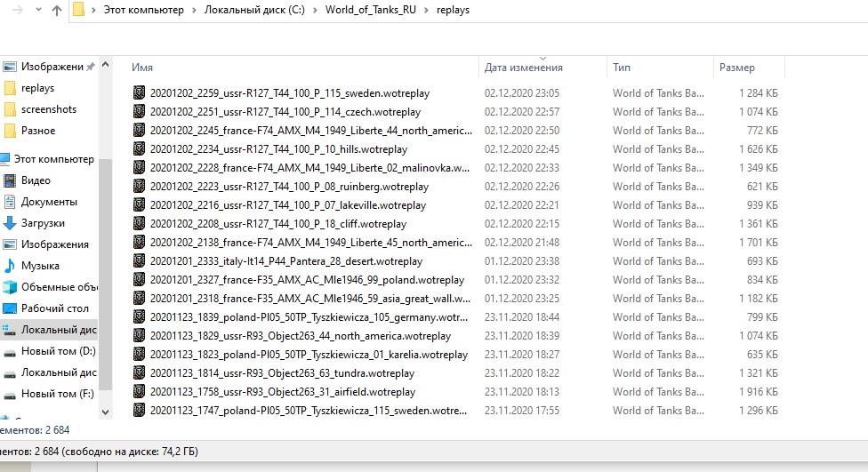868x472 pixels.
Task: Click icon of T44_100_P_114_czech replay
Action: 139,112
